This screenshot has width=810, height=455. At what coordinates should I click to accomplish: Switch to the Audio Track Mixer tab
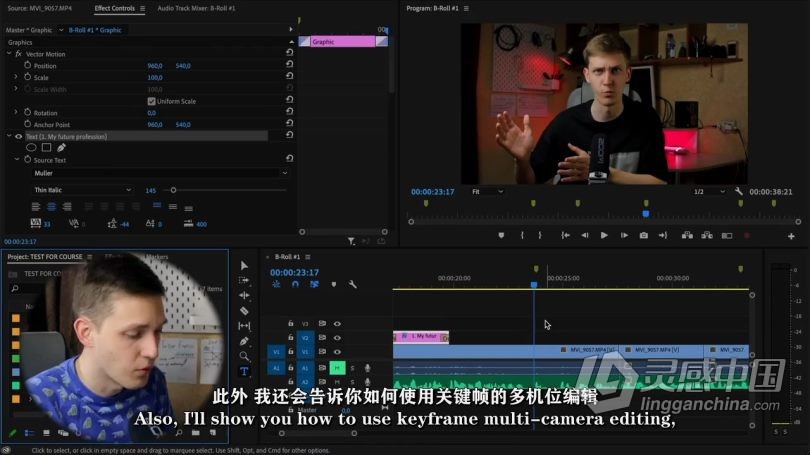pos(195,8)
